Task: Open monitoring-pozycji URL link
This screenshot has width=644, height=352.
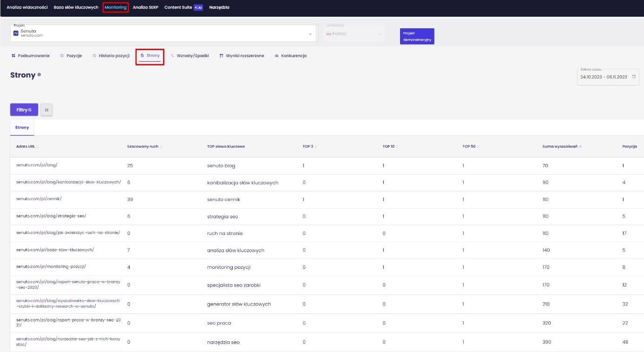Action: click(51, 267)
